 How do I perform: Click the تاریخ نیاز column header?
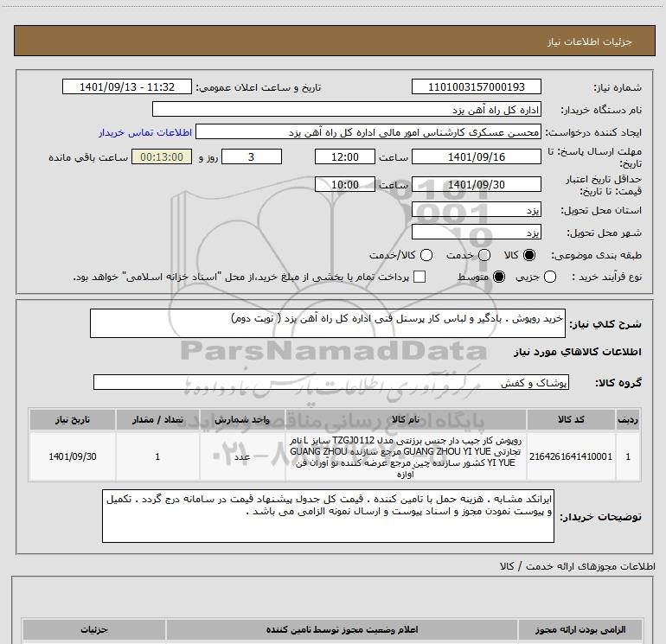pyautogui.click(x=72, y=419)
